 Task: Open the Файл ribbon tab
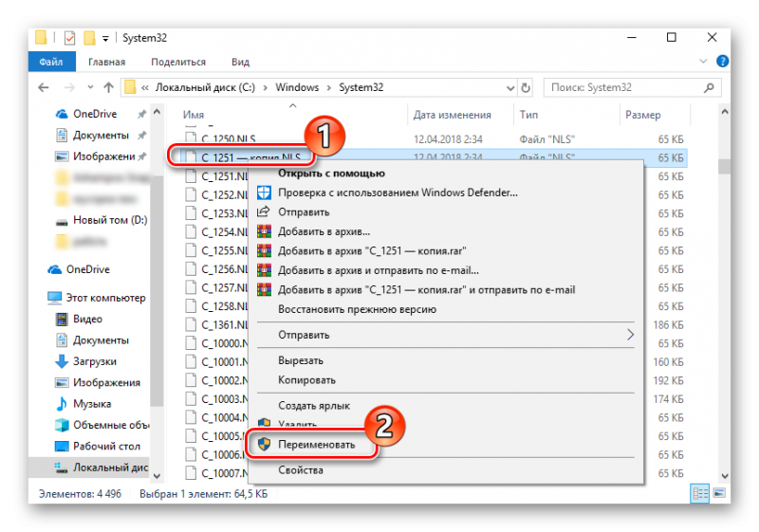click(x=51, y=62)
